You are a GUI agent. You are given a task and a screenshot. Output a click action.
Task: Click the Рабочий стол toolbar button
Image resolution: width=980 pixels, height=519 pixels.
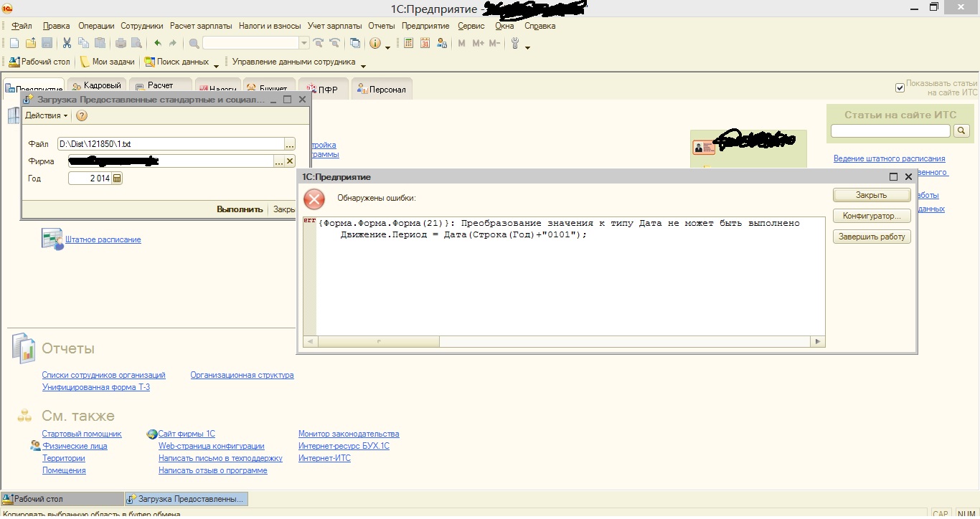coord(39,62)
